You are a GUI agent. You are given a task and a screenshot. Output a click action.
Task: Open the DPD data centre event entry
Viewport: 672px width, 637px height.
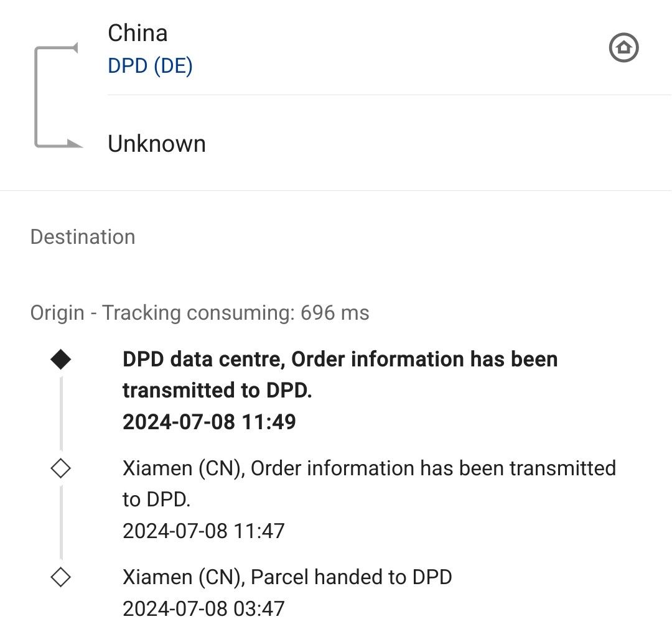pyautogui.click(x=340, y=390)
